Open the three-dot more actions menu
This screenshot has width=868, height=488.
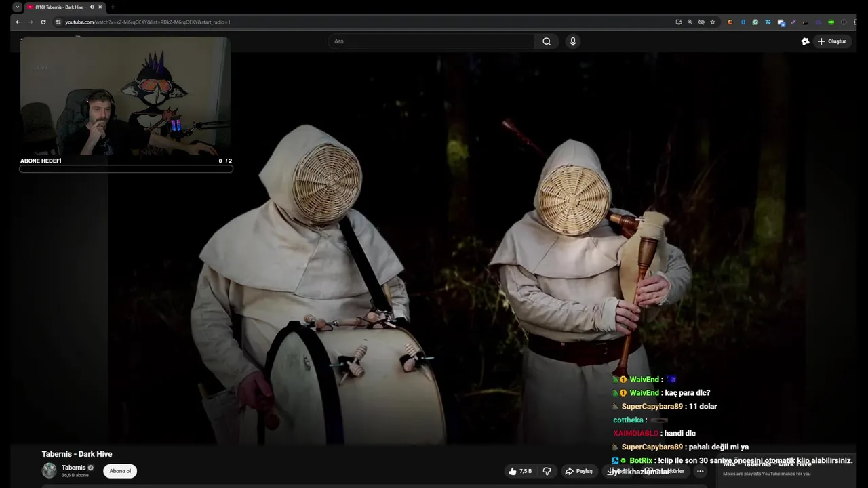click(700, 471)
